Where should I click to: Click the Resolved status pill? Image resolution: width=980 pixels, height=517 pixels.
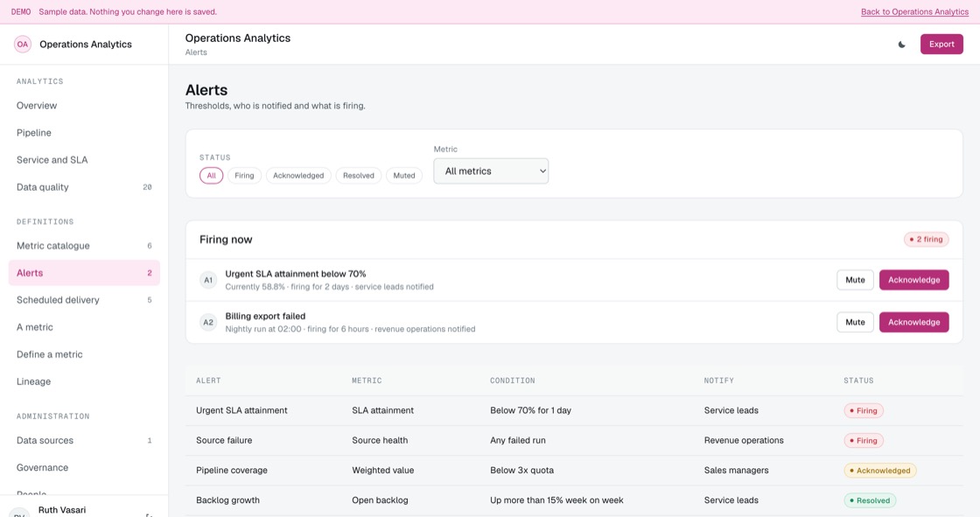870,500
